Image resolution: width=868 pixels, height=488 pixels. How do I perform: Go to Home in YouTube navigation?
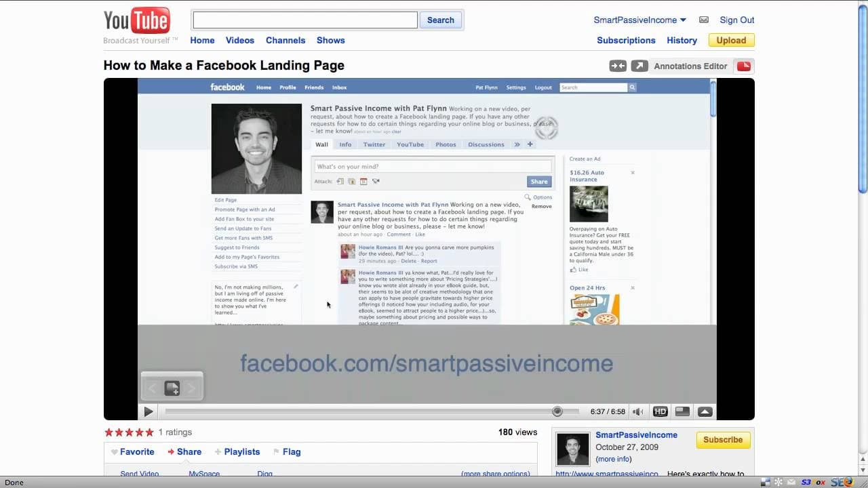202,40
